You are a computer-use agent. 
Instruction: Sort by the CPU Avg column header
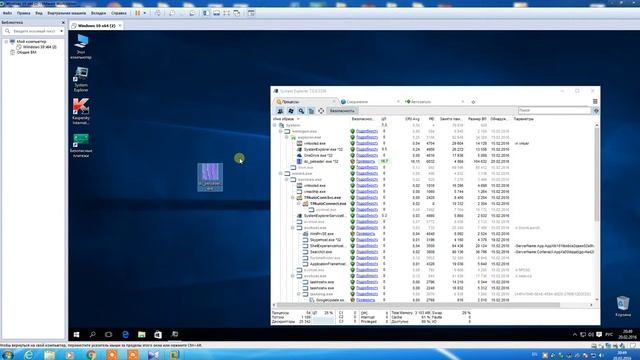click(412, 119)
